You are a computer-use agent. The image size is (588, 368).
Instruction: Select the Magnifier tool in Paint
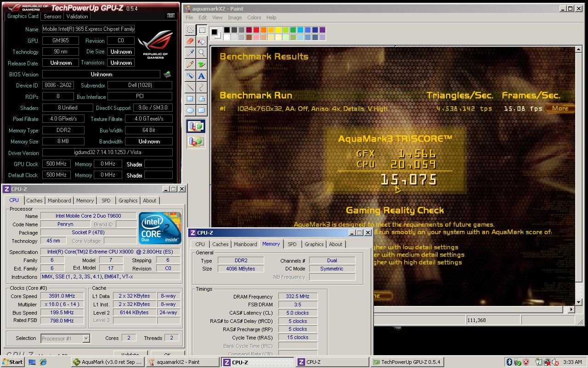pos(202,53)
